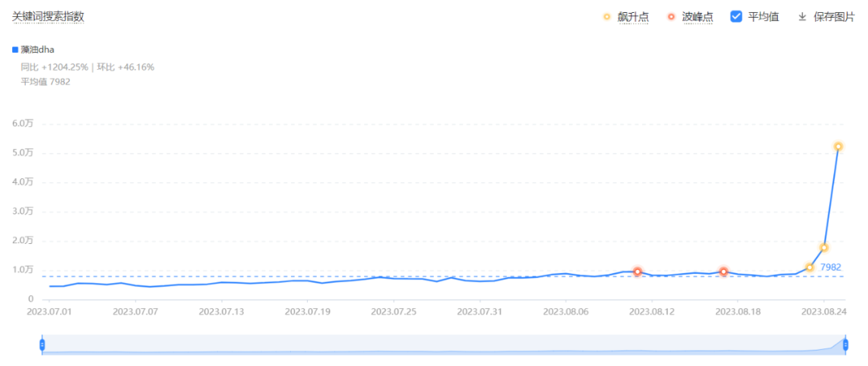The height and width of the screenshot is (366, 868).
Task: Click right handle of the date range slider
Action: click(845, 344)
